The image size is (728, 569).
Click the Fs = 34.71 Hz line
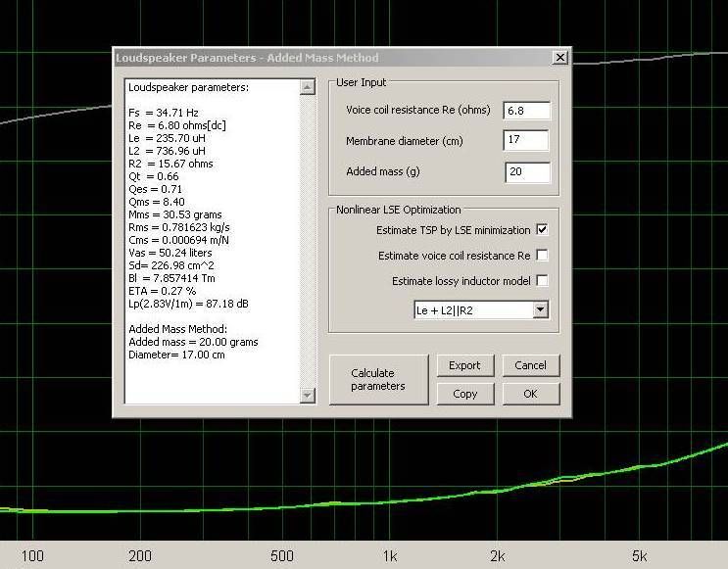tap(161, 113)
